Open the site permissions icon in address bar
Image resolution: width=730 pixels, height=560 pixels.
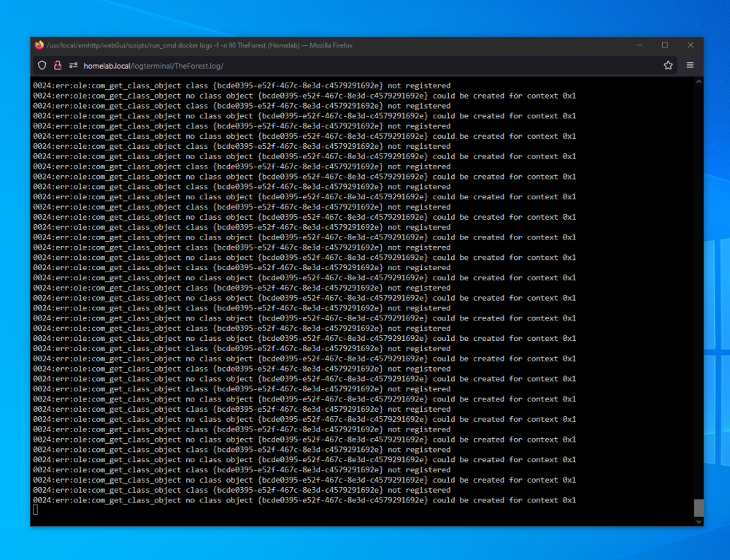(73, 66)
